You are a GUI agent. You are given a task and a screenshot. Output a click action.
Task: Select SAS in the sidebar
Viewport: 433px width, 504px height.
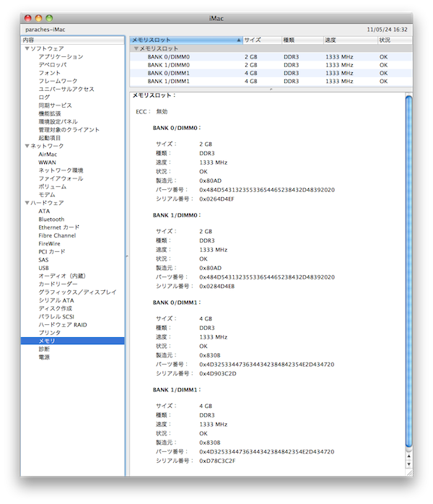pos(43,260)
